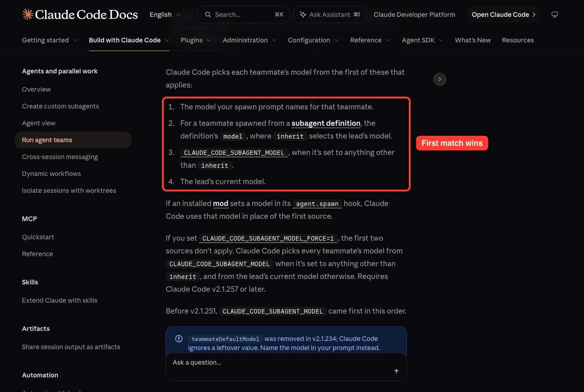The height and width of the screenshot is (392, 584).
Task: Expand the Reference navigation menu
Action: pos(370,40)
